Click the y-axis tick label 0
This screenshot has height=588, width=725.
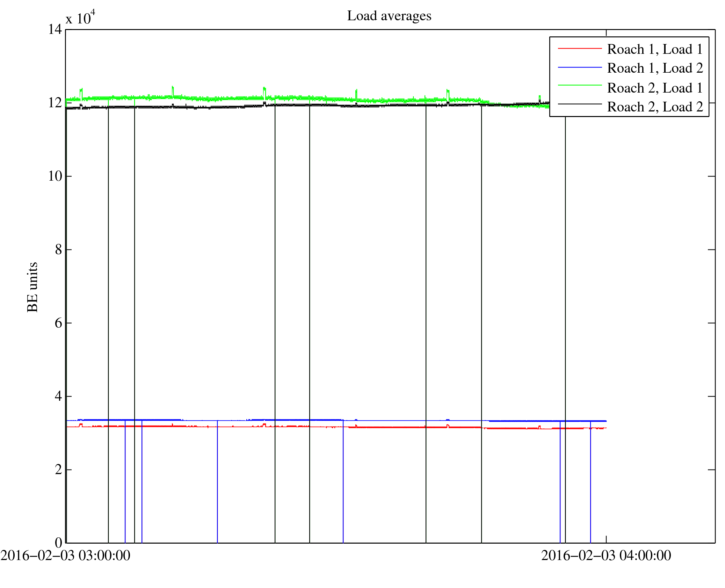coord(58,543)
